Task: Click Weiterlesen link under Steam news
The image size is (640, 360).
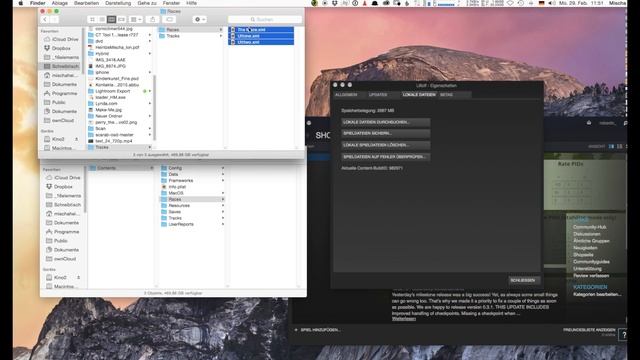Action: tap(404, 319)
